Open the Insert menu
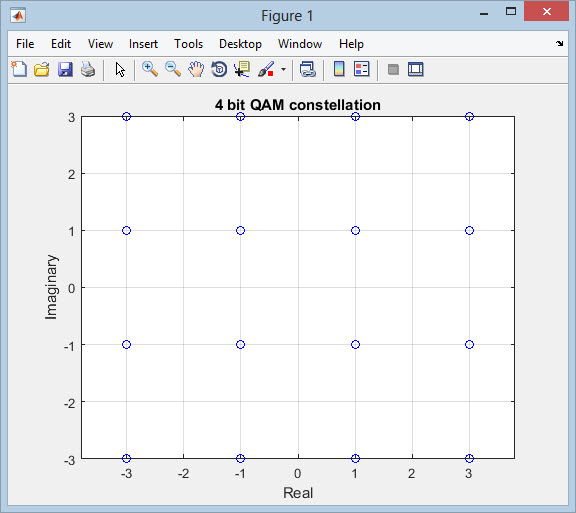 [143, 44]
